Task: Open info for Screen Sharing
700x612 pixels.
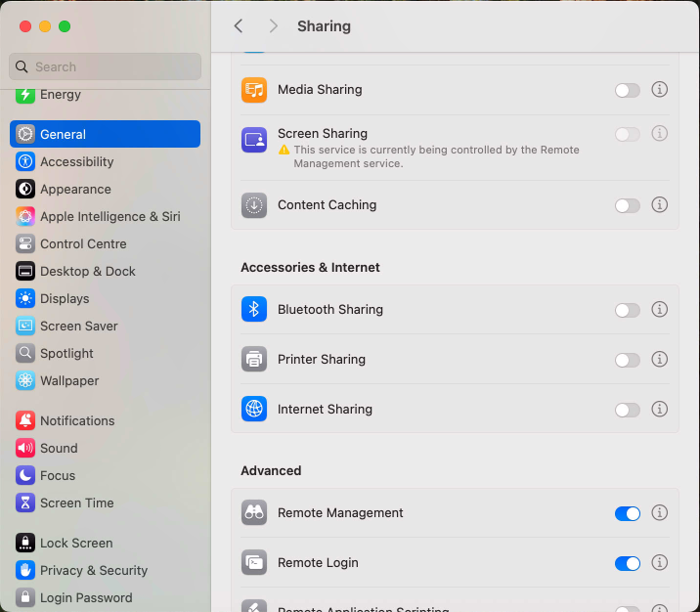Action: click(659, 134)
